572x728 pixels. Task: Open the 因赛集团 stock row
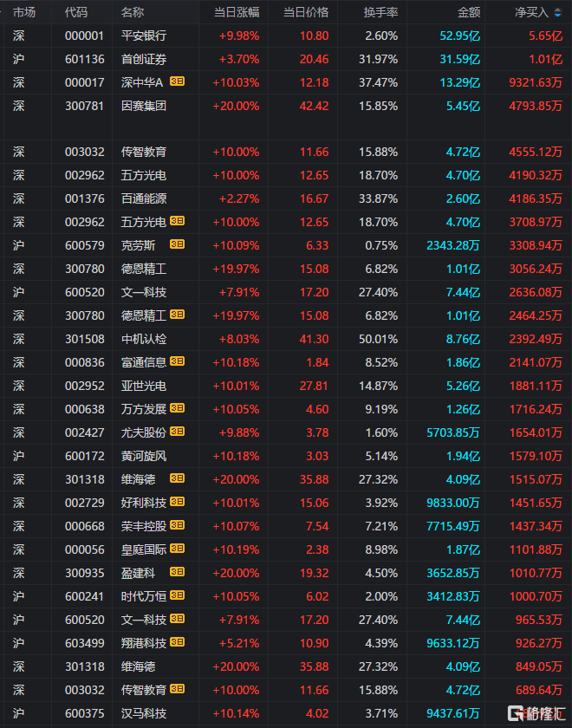click(x=286, y=117)
